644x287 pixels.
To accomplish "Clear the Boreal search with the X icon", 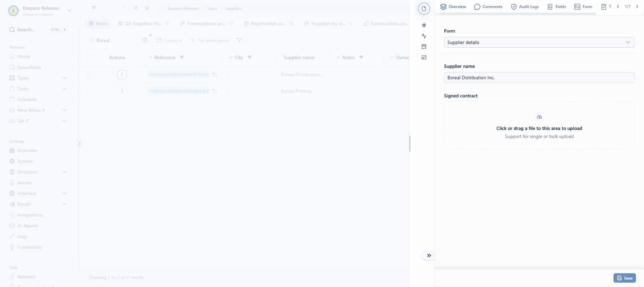I will point(145,40).
